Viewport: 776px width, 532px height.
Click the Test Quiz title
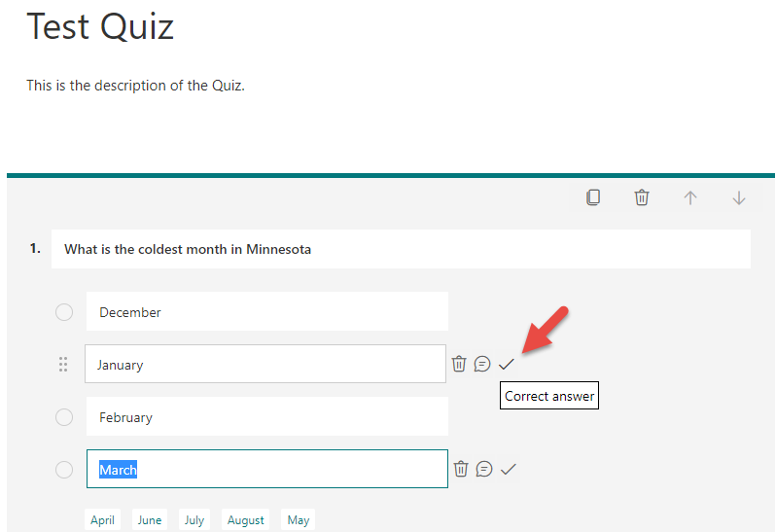tap(100, 26)
